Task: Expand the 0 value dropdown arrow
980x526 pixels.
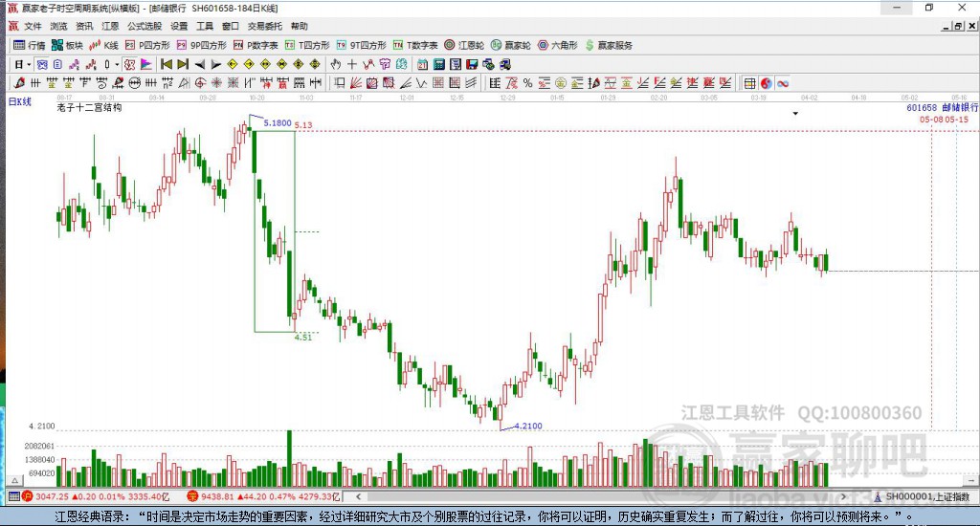Action: click(x=117, y=64)
